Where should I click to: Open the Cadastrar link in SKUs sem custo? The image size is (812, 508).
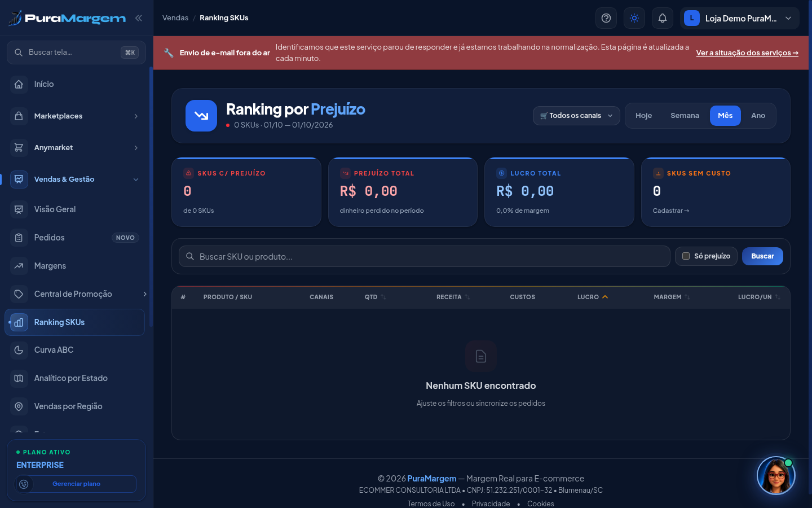671,211
